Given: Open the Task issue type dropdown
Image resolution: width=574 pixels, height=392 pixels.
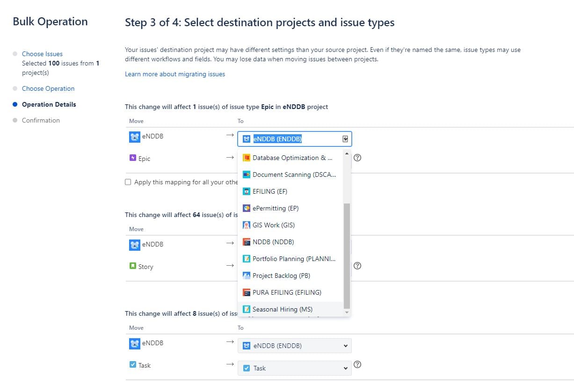Looking at the screenshot, I should [x=295, y=368].
